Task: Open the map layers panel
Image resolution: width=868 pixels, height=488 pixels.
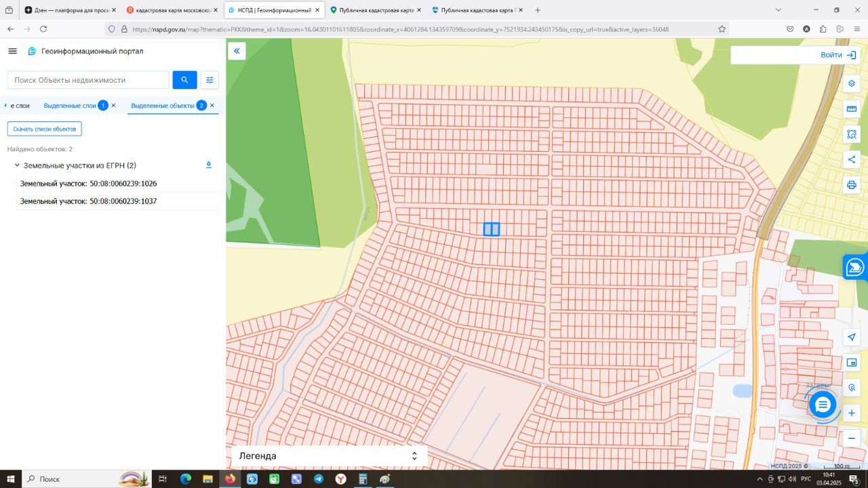Action: (x=852, y=83)
